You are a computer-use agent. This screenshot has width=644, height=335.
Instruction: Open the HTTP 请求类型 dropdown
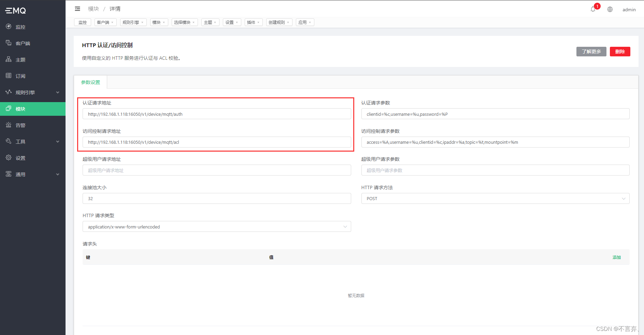217,227
